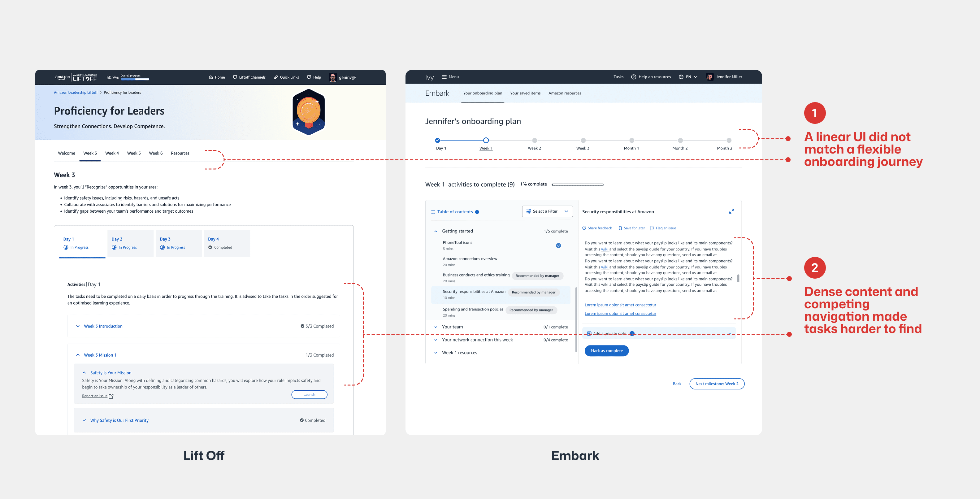
Task: Select Day 1 milestone on timeline
Action: [x=437, y=140]
